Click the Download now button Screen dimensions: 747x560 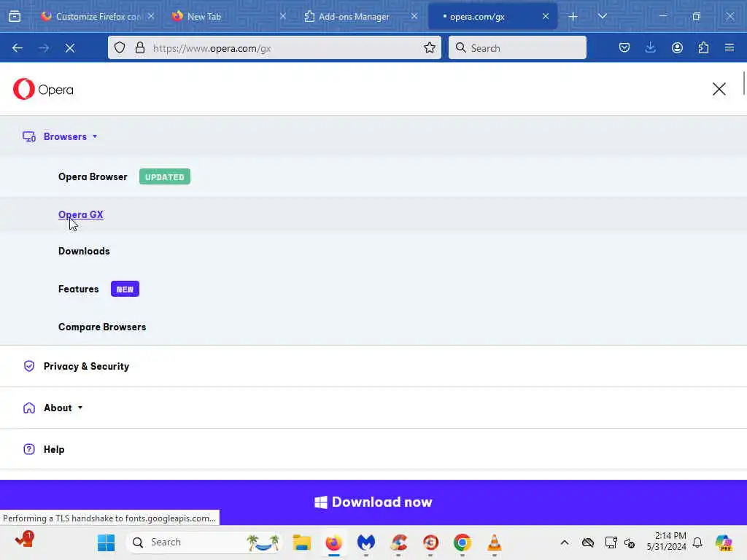(373, 502)
